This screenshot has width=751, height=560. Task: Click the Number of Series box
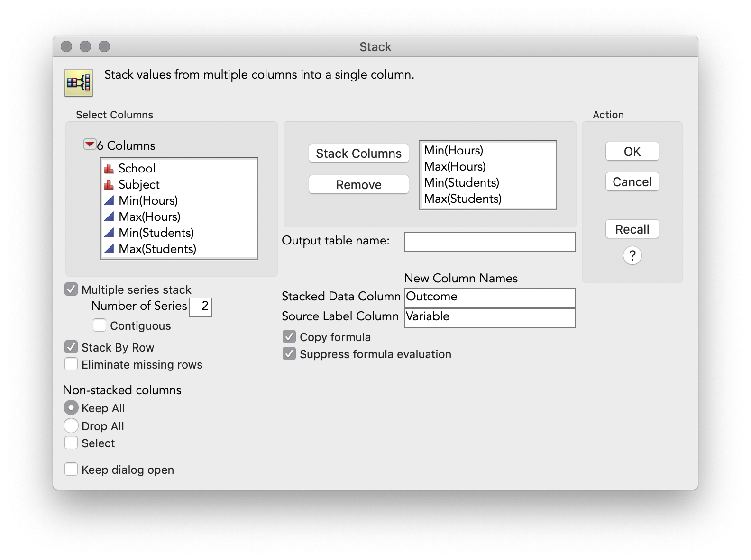(201, 307)
